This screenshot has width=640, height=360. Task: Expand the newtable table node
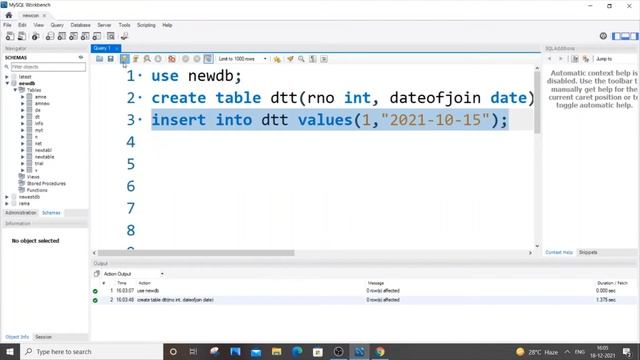pos(22,157)
